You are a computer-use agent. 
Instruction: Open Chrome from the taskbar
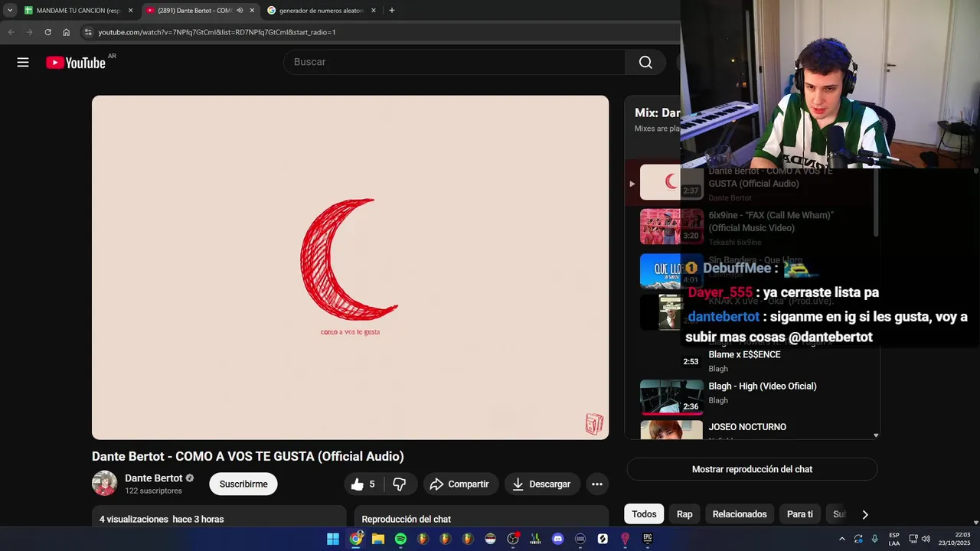[x=356, y=539]
